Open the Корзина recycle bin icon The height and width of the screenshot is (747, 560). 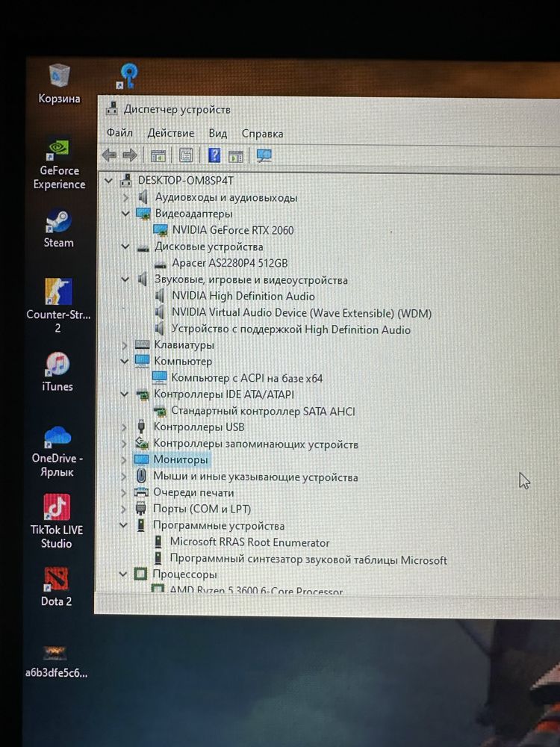[60, 84]
